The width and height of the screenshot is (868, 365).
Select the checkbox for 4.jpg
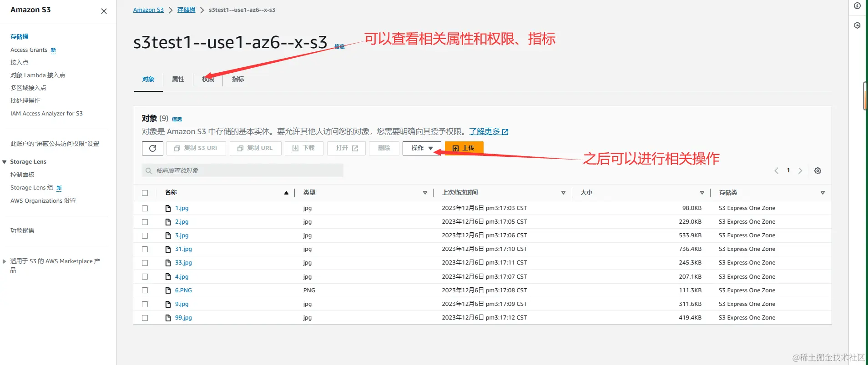pos(145,276)
